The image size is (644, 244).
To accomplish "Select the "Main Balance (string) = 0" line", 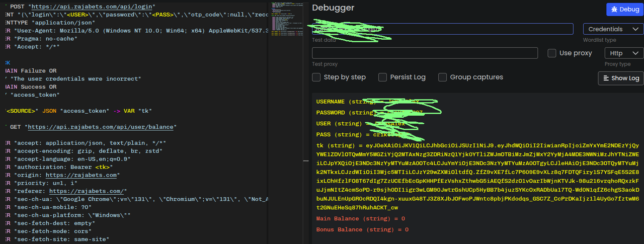I will (x=360, y=219).
